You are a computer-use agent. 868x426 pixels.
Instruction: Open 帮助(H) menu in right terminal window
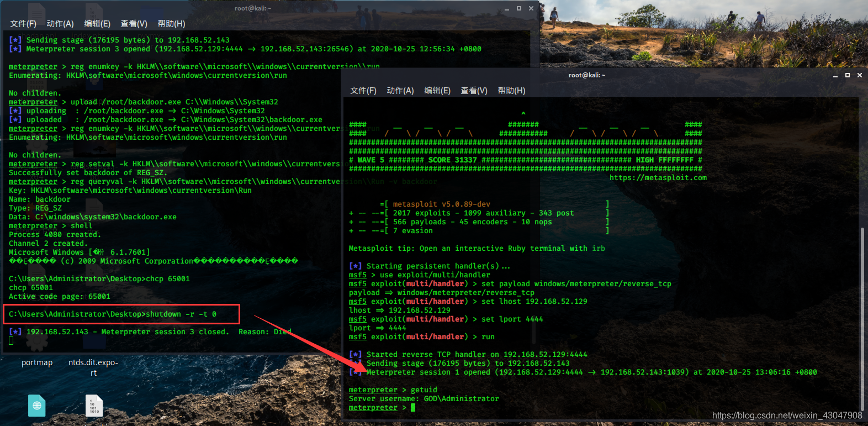click(511, 91)
